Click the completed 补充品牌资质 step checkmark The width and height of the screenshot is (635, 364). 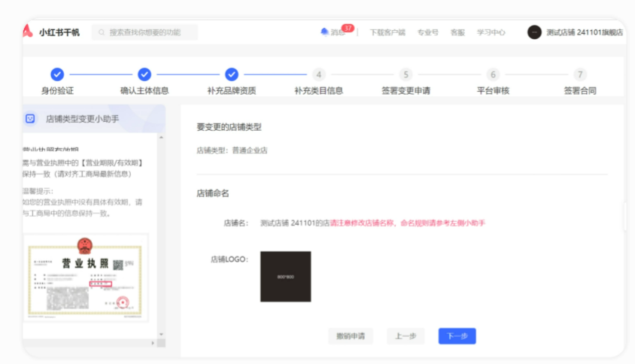click(231, 74)
